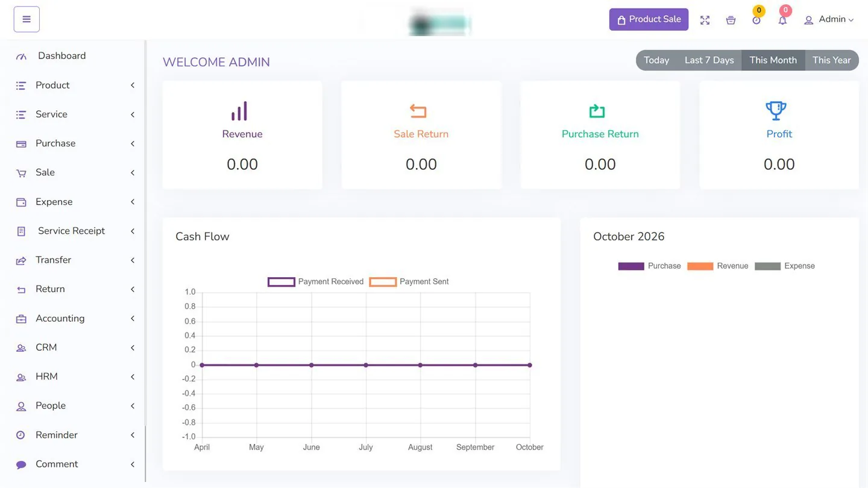Enter fullscreen mode using the expand icon
The width and height of the screenshot is (868, 488).
(x=705, y=20)
